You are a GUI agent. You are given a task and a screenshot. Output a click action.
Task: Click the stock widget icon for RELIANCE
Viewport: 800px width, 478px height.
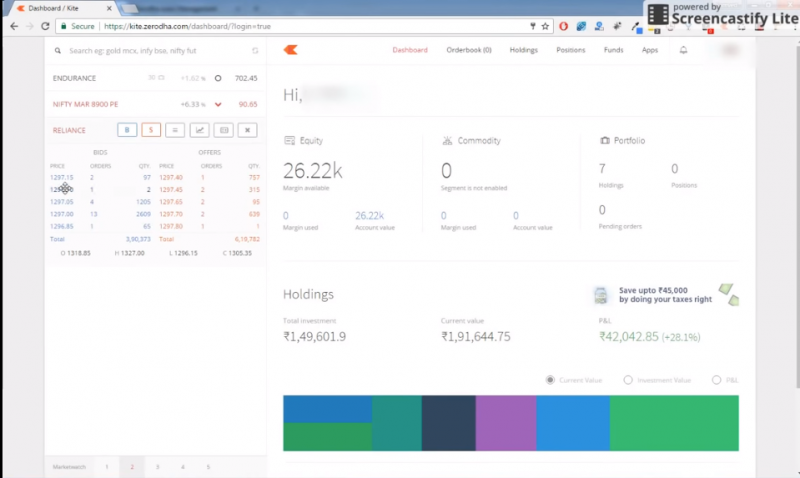pyautogui.click(x=223, y=130)
